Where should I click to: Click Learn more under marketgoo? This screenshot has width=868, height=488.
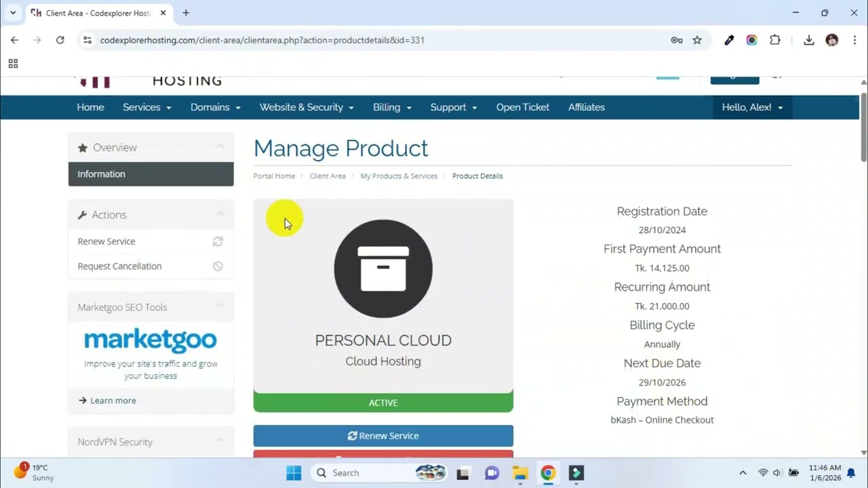coord(107,401)
